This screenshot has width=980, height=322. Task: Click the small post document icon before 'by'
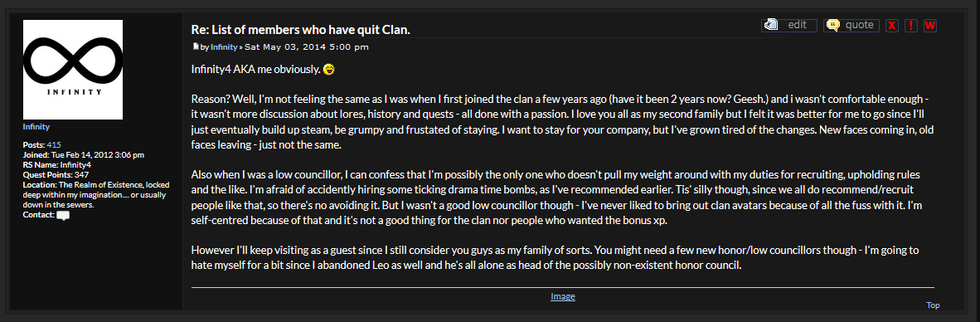click(196, 46)
